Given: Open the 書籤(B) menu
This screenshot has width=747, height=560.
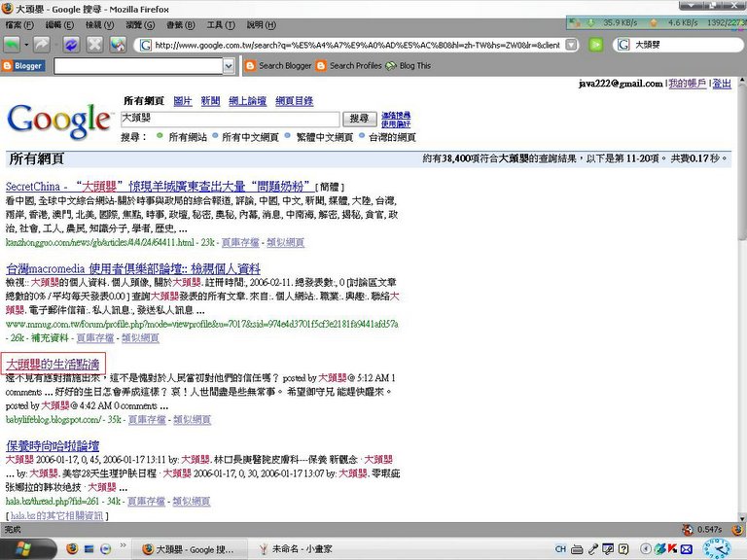Looking at the screenshot, I should pyautogui.click(x=181, y=24).
